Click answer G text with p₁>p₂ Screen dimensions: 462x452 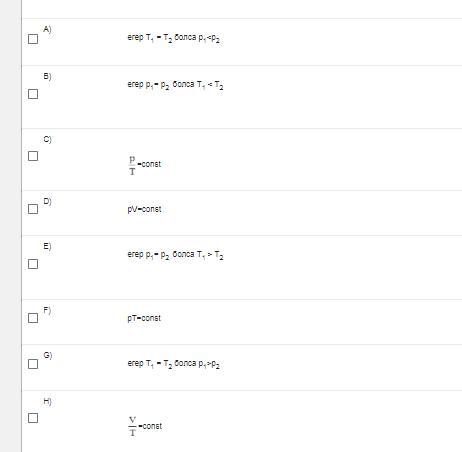[x=173, y=364]
